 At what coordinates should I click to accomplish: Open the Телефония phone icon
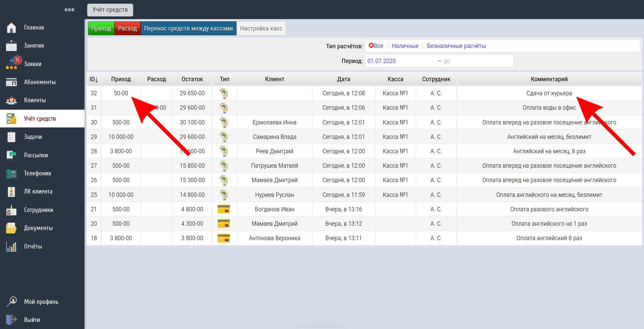point(11,173)
